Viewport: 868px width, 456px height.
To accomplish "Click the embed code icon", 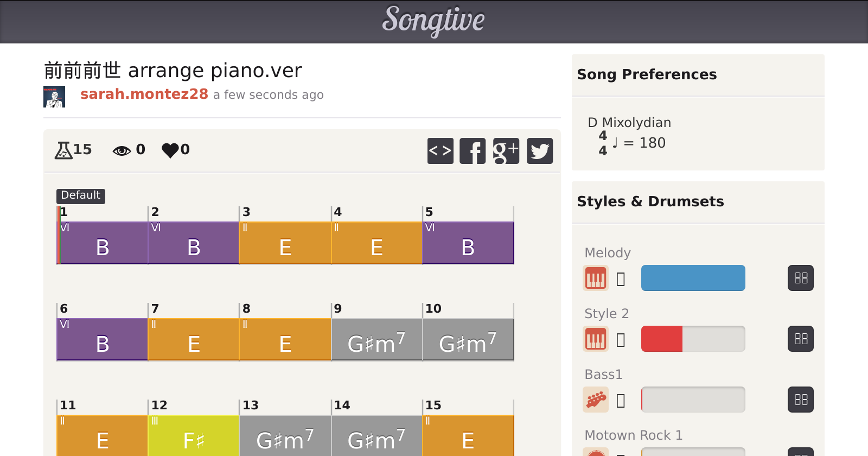I will click(440, 150).
